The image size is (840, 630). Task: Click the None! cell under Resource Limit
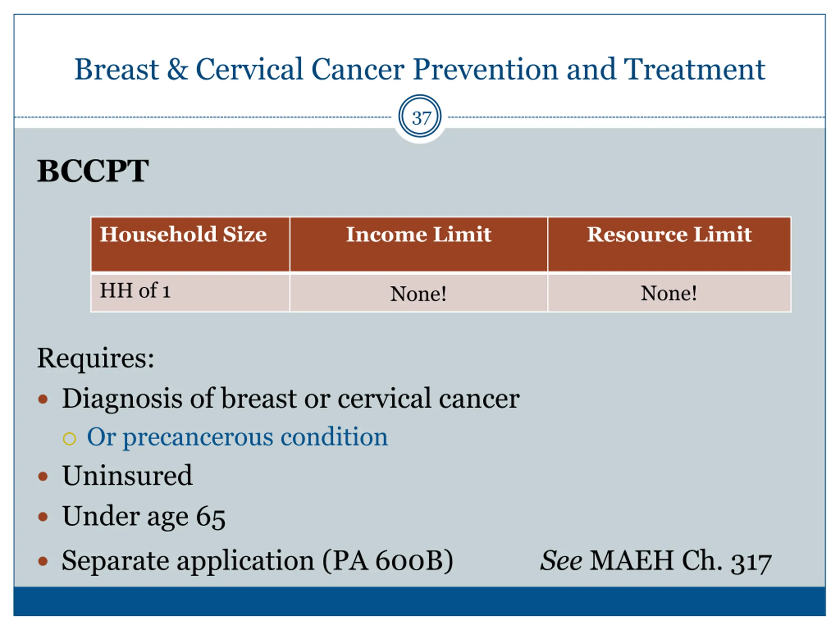(x=669, y=293)
